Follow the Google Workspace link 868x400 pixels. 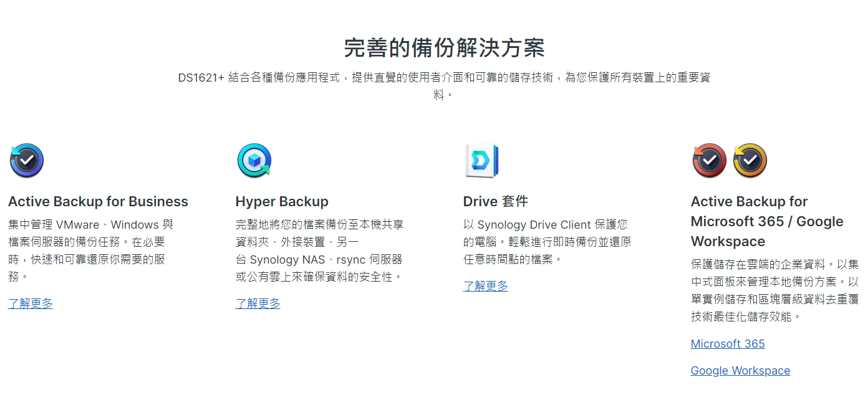tap(740, 371)
